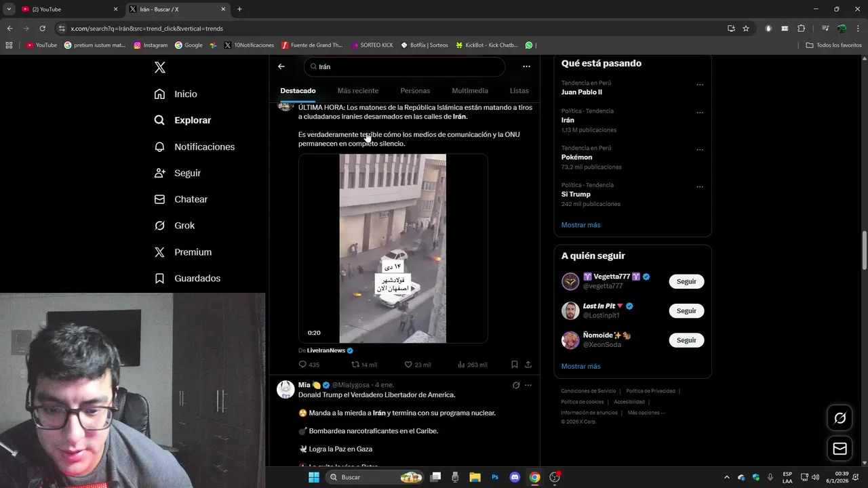The height and width of the screenshot is (488, 868).
Task: Expand Más opciones footer link
Action: point(646,413)
